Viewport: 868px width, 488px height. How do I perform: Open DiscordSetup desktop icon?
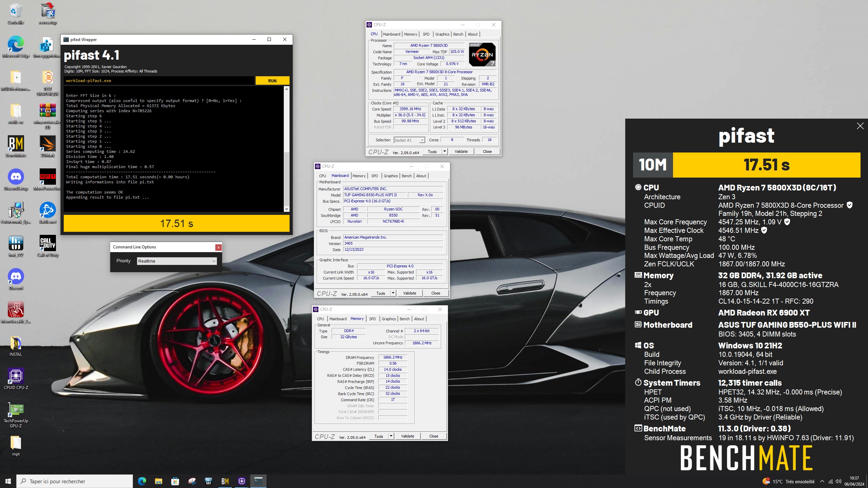coord(16,180)
